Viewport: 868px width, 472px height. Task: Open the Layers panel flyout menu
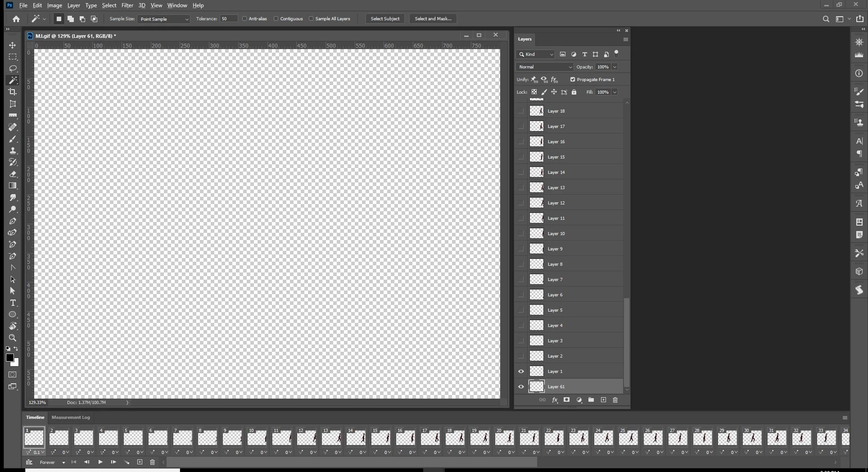[625, 39]
